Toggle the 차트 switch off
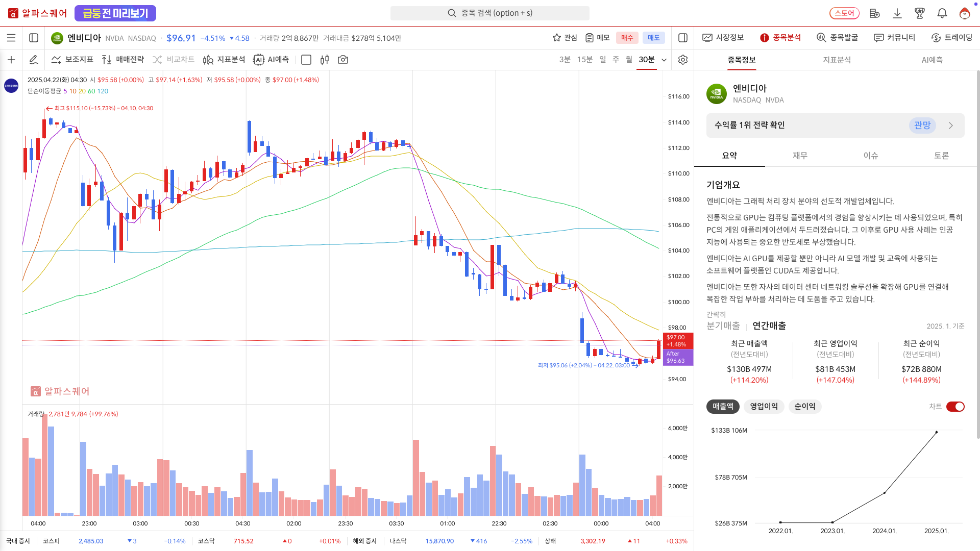The width and height of the screenshot is (980, 551). click(x=955, y=407)
